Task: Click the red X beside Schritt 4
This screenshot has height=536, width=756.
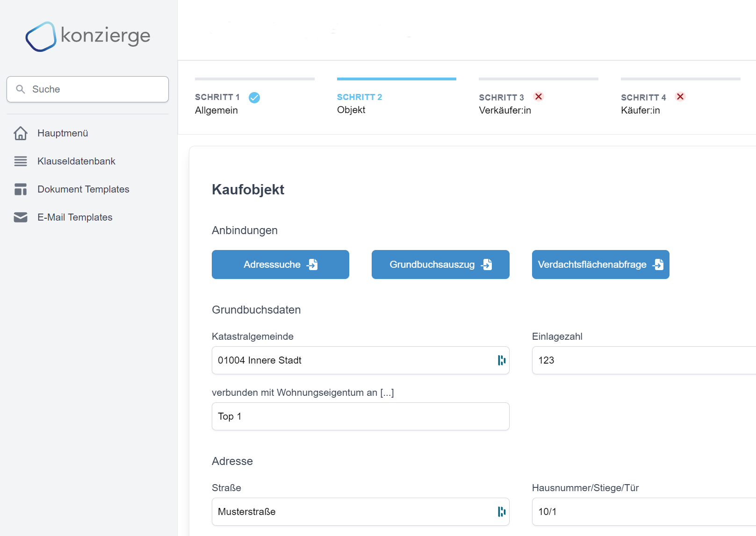Action: coord(680,97)
